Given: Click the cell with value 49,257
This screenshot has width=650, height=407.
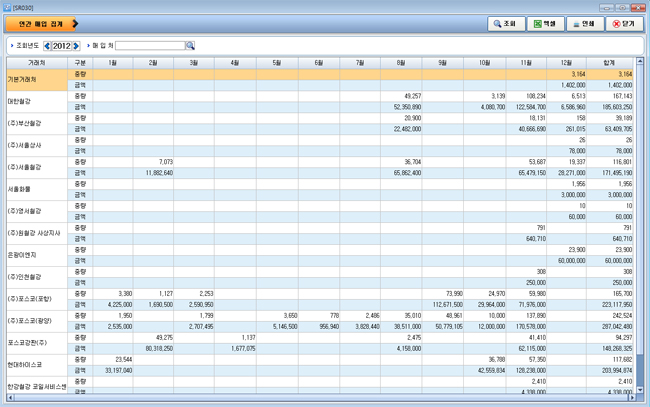Looking at the screenshot, I should coord(401,96).
